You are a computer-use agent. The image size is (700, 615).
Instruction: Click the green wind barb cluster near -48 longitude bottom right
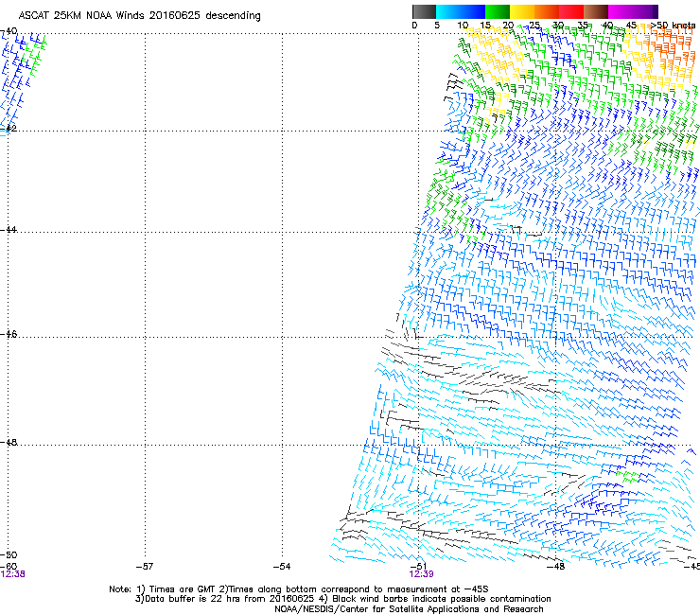click(x=628, y=476)
